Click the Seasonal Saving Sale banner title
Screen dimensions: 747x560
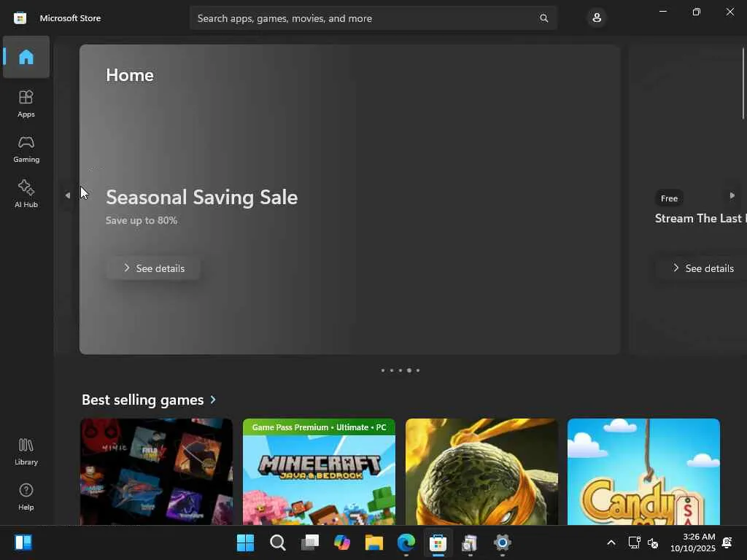point(201,197)
